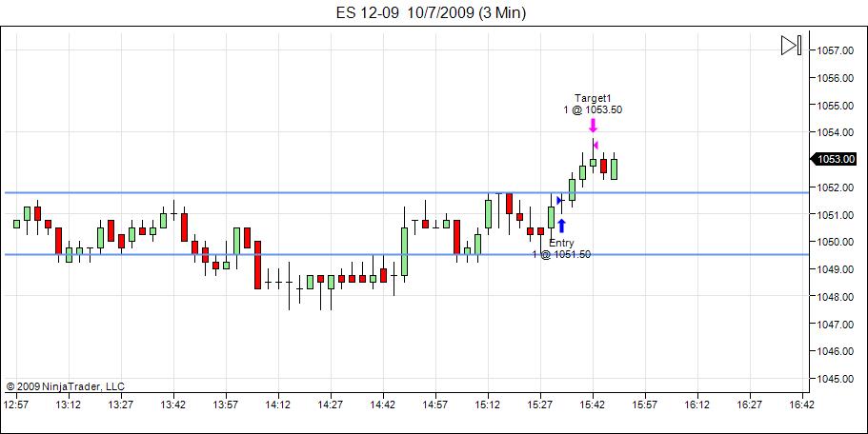Click the 1056.00 price axis label
This screenshot has width=868, height=434.
835,78
